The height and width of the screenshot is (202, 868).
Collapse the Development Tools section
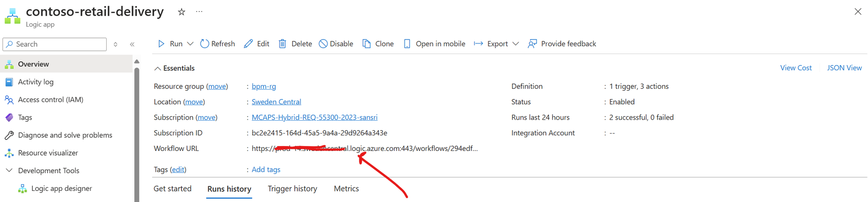9,170
